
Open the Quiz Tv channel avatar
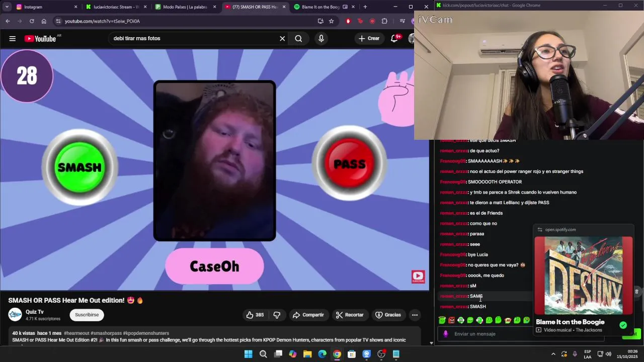click(x=15, y=315)
